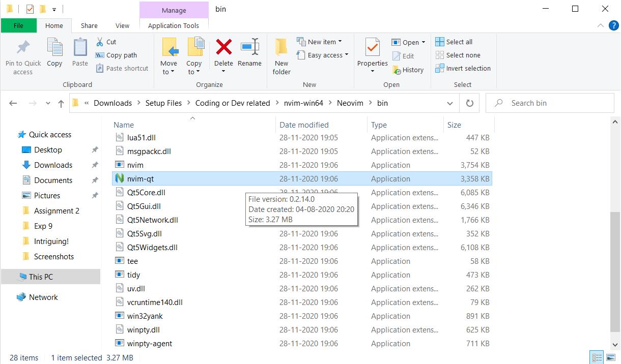Rename the selected nvim-qt file
Viewport: 621px width, 364px height.
(x=249, y=53)
